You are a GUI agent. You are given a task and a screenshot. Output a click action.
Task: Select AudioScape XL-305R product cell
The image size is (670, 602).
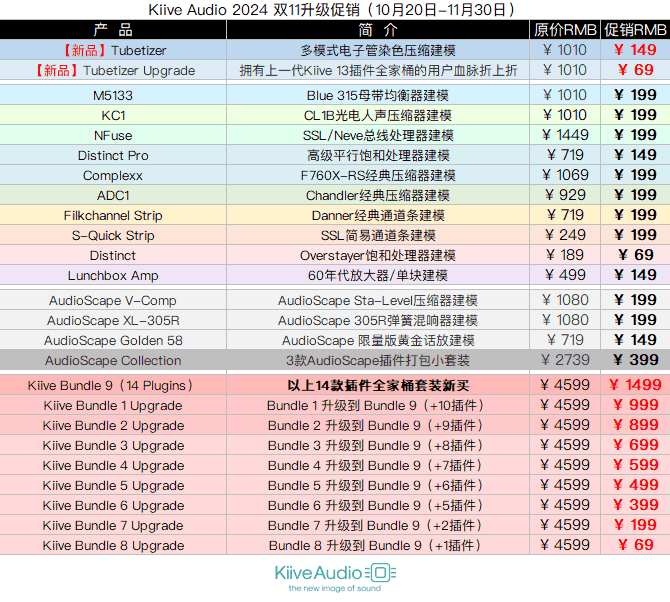click(x=113, y=320)
